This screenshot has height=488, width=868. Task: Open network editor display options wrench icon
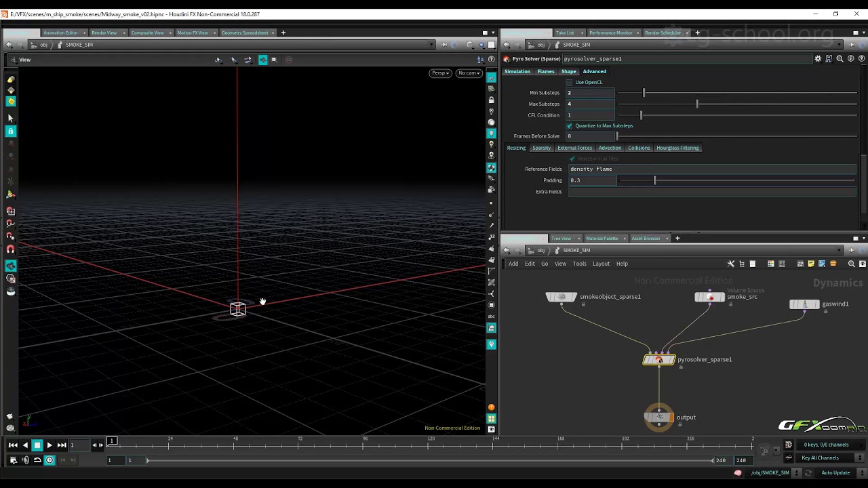point(731,264)
